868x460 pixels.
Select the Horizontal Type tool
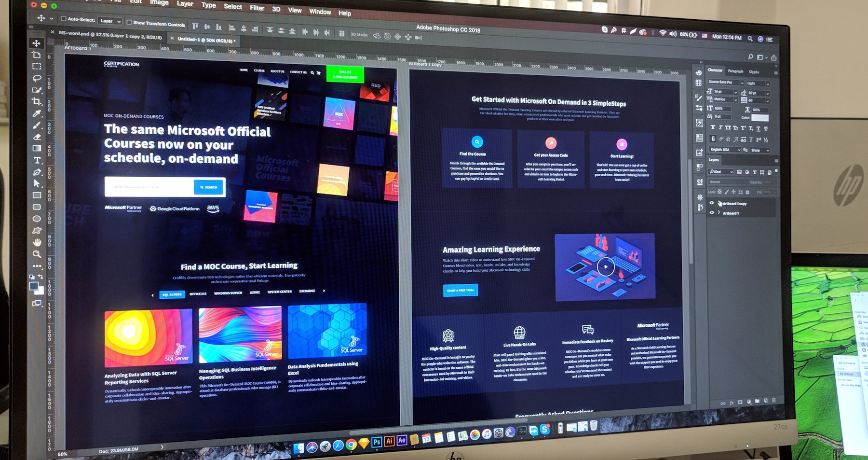(x=37, y=160)
